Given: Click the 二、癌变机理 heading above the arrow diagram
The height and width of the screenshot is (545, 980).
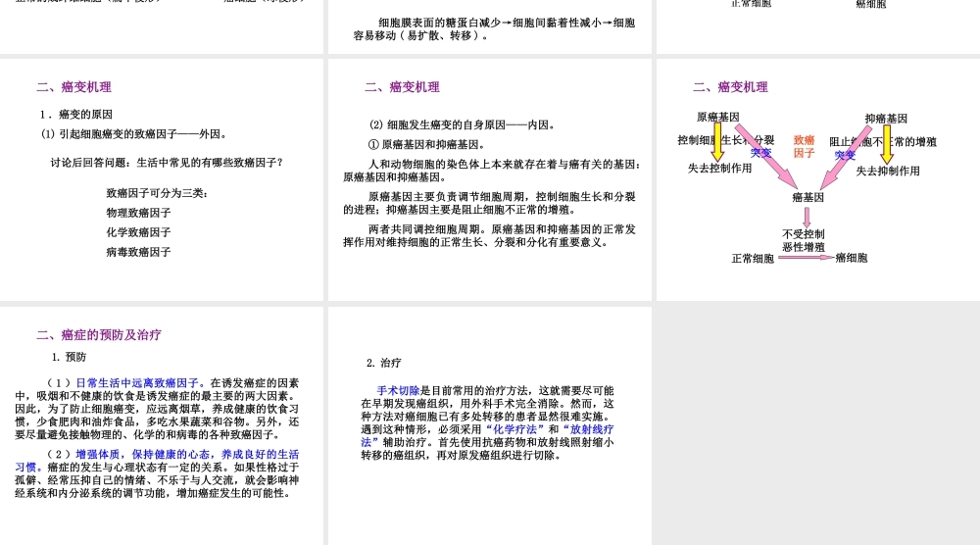Looking at the screenshot, I should click(730, 87).
